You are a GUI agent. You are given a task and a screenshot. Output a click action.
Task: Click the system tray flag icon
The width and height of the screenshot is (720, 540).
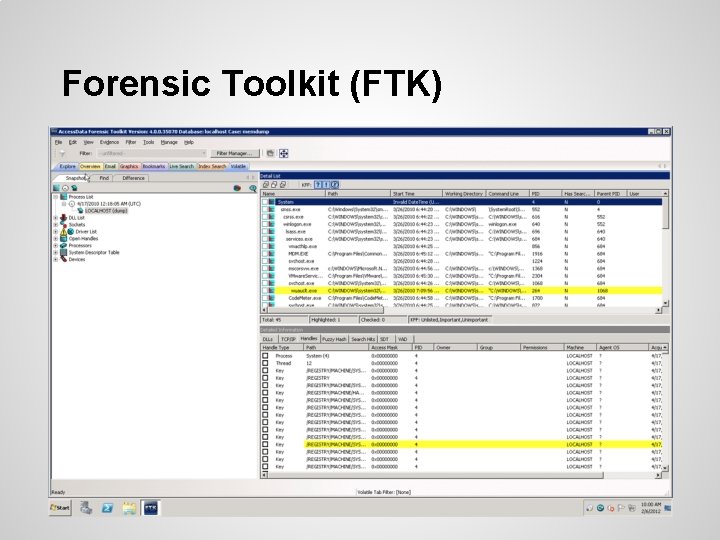click(x=621, y=508)
